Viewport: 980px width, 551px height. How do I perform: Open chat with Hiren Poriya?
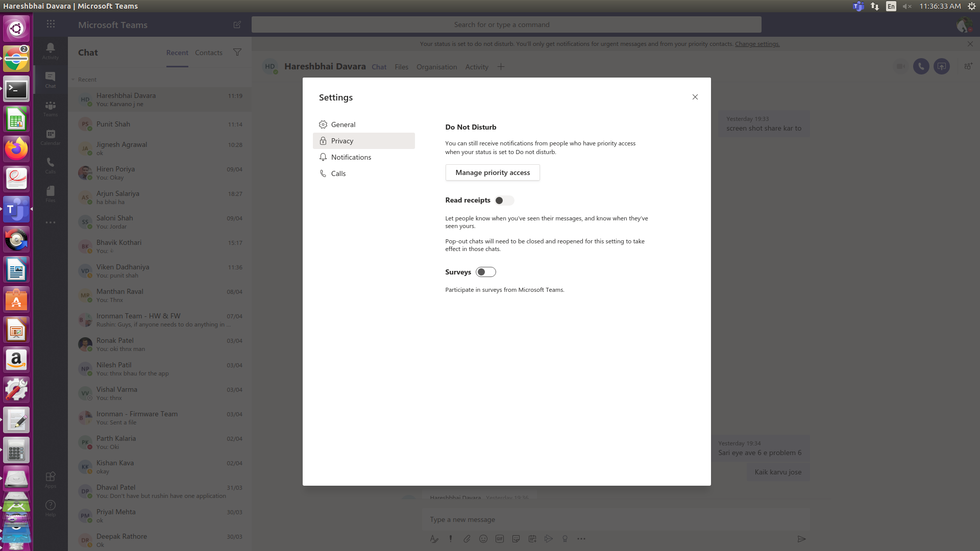[160, 173]
